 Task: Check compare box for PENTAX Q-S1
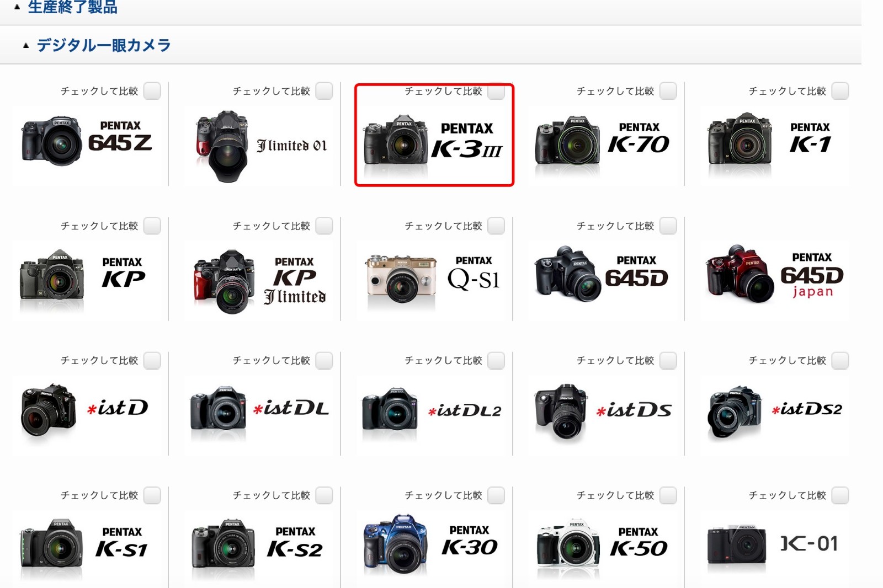pos(497,226)
